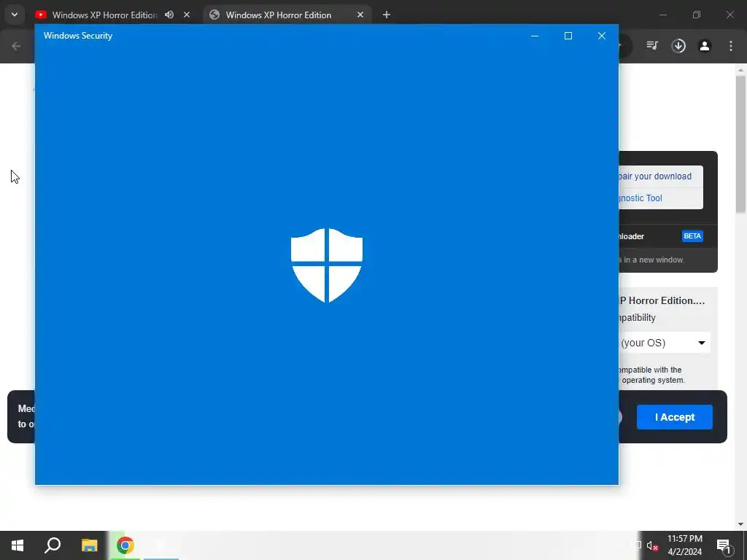Open the Chrome three-dot menu
747x560 pixels.
coord(731,46)
